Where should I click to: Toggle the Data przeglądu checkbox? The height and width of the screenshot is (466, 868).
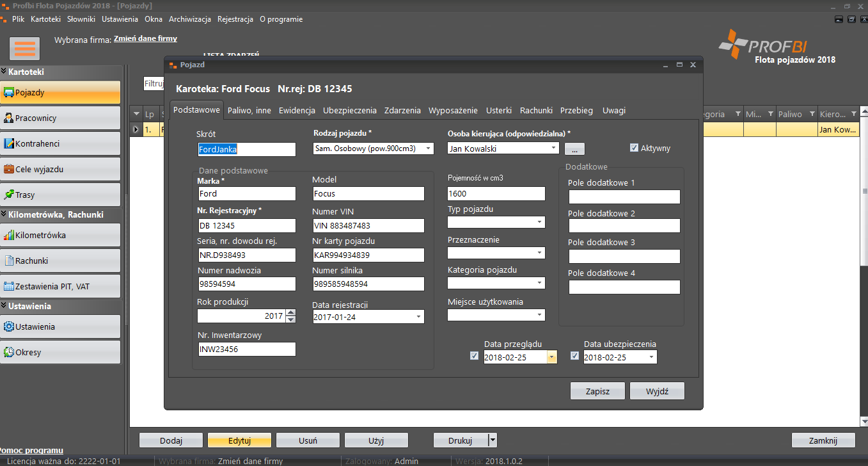click(474, 356)
